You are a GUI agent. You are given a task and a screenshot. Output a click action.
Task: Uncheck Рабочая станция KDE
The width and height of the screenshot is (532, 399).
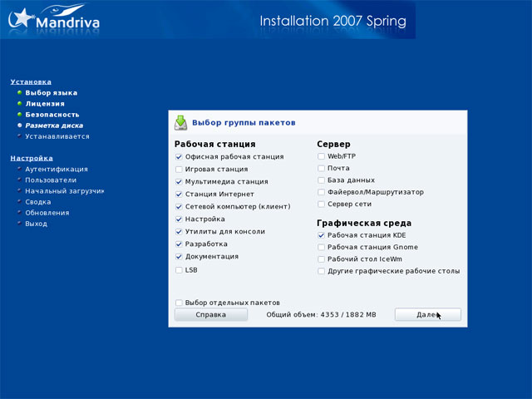(x=321, y=235)
